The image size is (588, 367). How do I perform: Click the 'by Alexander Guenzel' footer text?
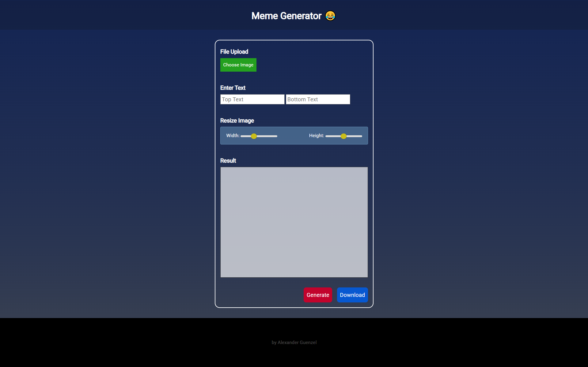tap(294, 343)
